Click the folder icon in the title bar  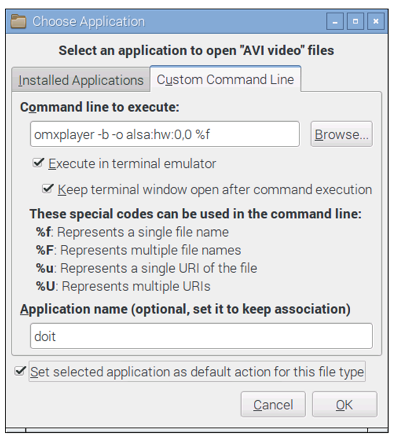tap(18, 22)
